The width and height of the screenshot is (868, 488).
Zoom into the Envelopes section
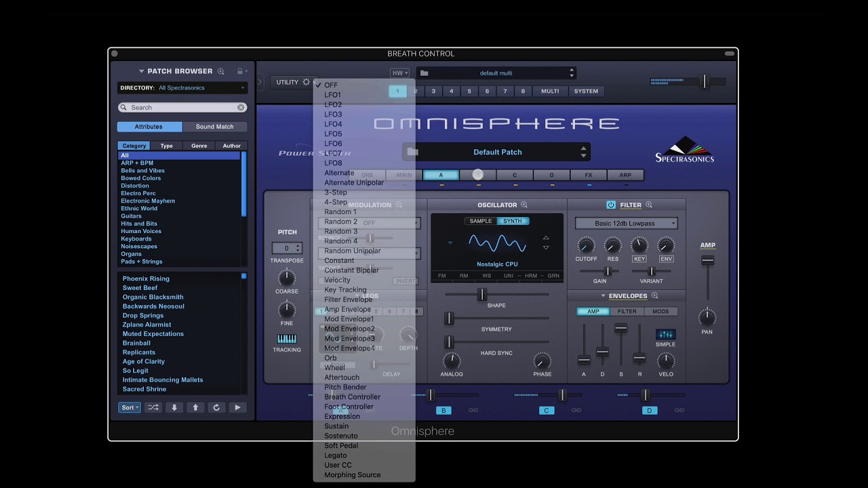[654, 296]
